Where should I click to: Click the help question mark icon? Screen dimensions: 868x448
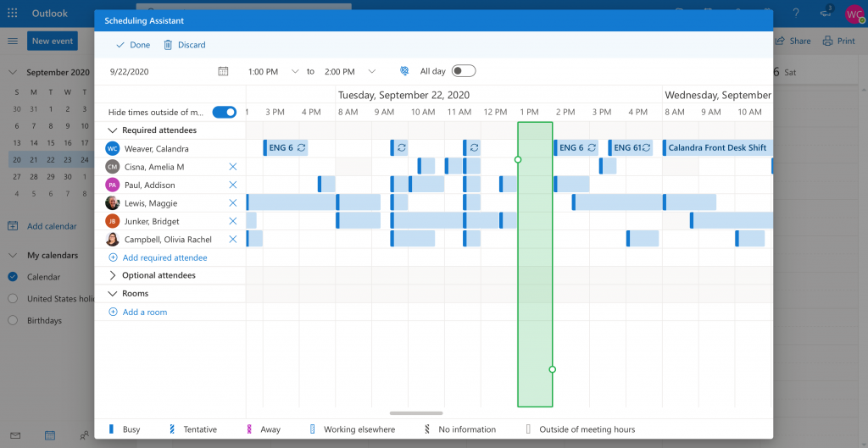795,14
